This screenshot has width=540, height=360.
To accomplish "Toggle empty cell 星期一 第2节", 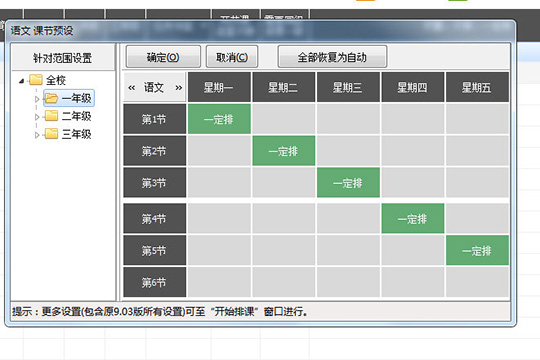I will click(x=219, y=151).
